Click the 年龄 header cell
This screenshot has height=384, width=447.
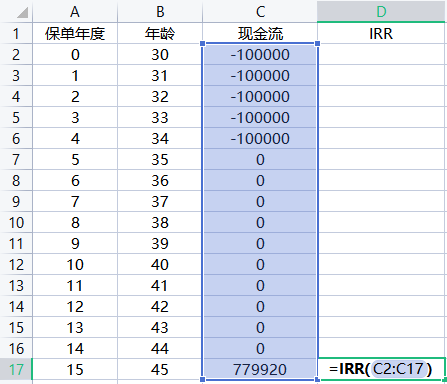(x=160, y=33)
